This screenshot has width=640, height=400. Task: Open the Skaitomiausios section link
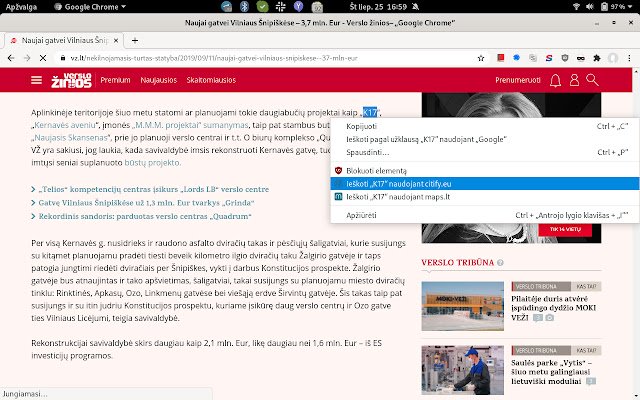(x=211, y=80)
